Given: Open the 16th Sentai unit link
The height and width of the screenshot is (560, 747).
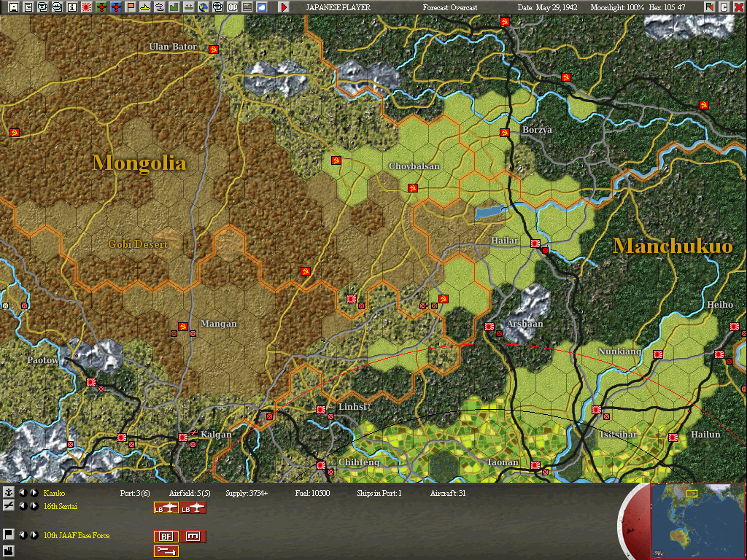Looking at the screenshot, I should 61,506.
